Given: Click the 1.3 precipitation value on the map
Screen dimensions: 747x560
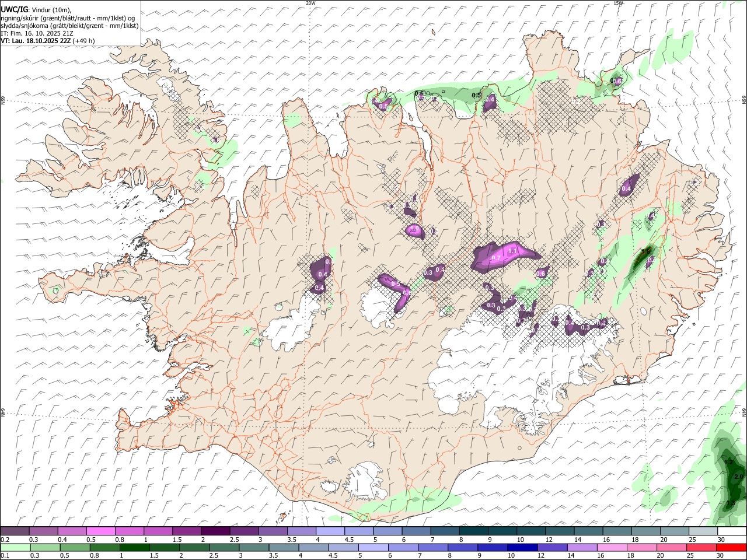Looking at the screenshot, I should point(731,503).
